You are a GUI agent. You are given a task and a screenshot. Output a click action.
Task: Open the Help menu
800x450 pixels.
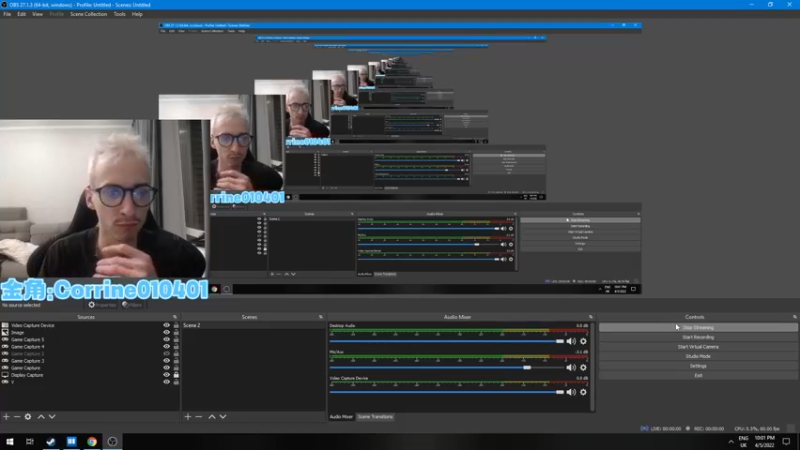(137, 14)
